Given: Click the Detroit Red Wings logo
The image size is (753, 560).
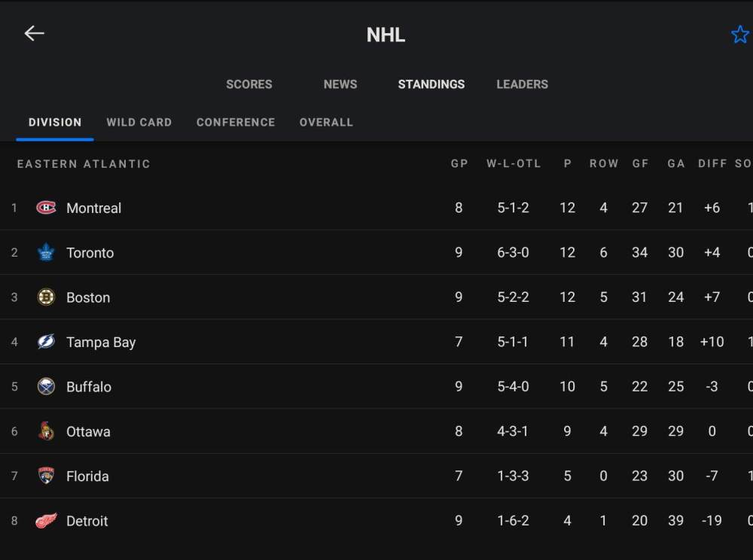Looking at the screenshot, I should (x=46, y=521).
